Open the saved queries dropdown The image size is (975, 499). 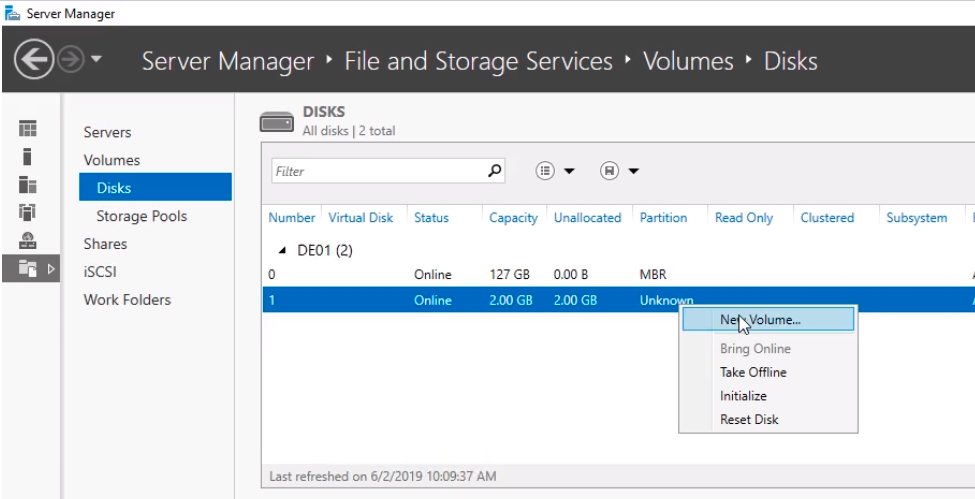[x=619, y=171]
